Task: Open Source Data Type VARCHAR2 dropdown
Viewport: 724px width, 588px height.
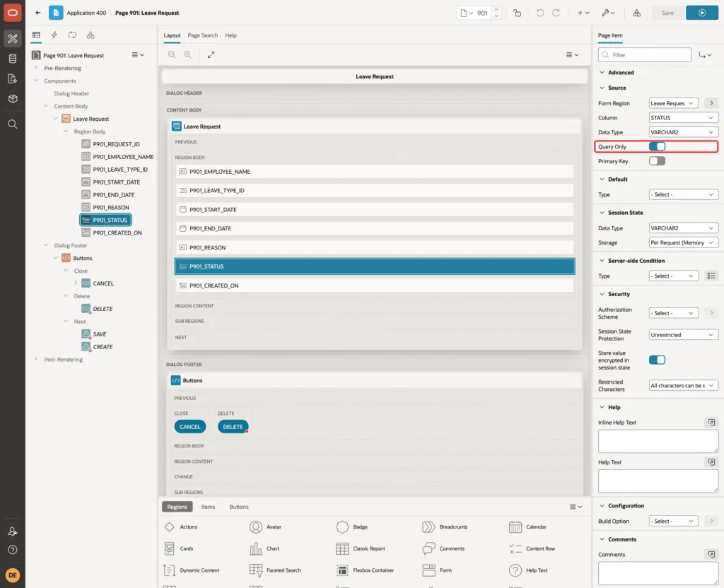Action: pyautogui.click(x=683, y=132)
